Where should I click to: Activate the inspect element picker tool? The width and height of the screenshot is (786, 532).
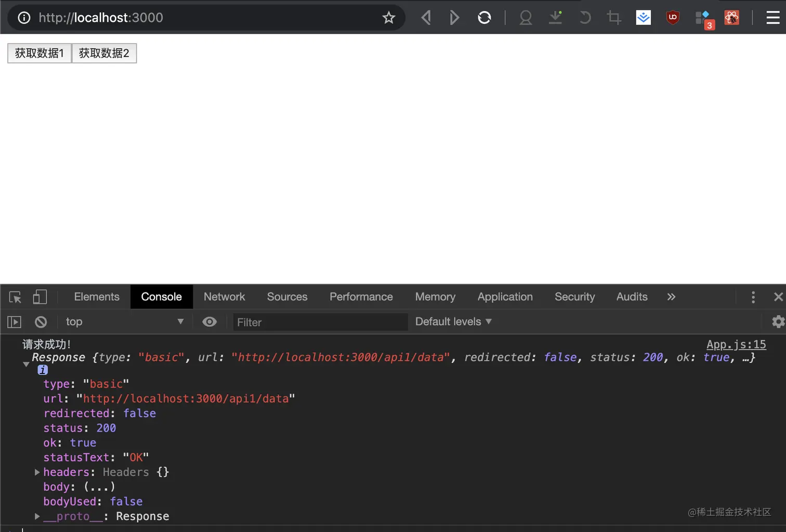click(x=15, y=297)
